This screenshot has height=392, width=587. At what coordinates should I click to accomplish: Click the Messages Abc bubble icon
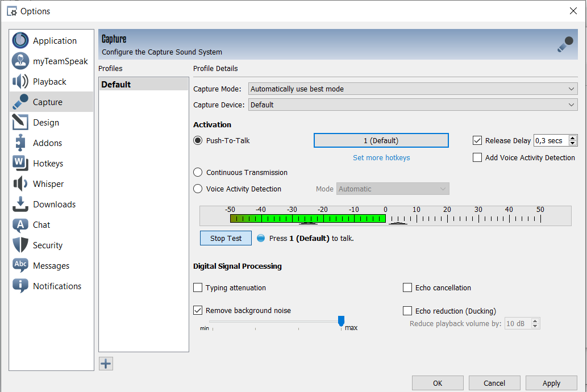[20, 265]
